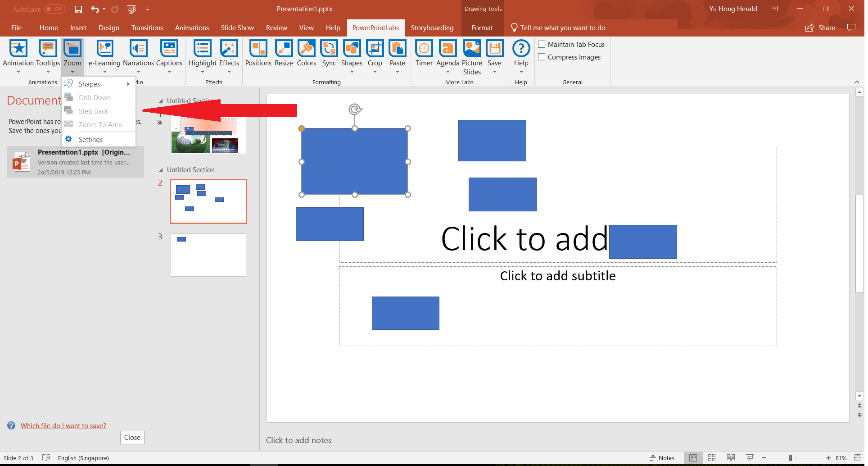
Task: Check the Compress Images option
Action: click(x=542, y=57)
